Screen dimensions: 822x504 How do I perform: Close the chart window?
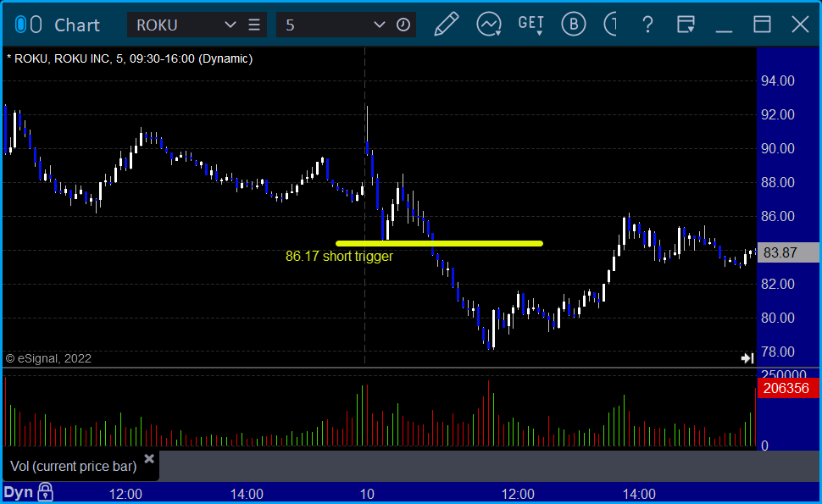(x=800, y=24)
